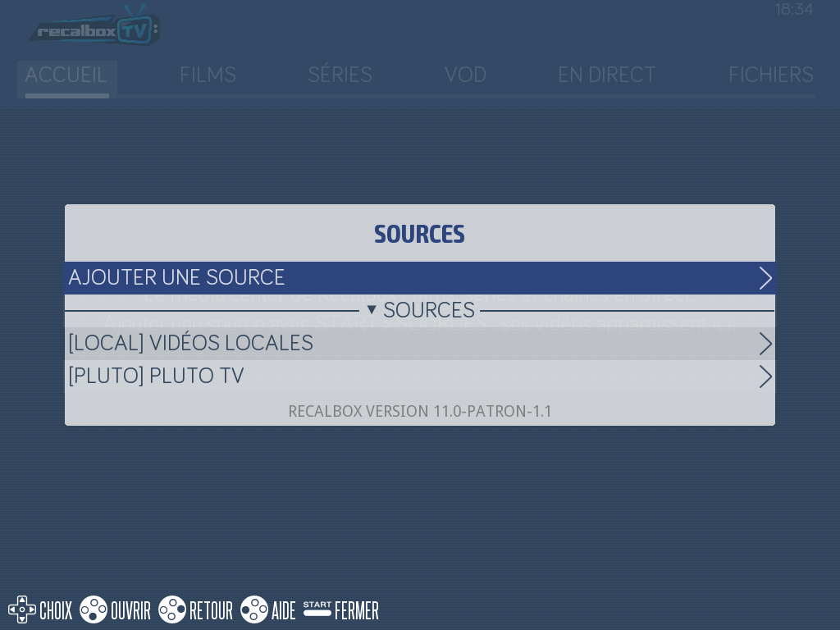This screenshot has width=840, height=630.
Task: Click the START button icon
Action: coord(317,609)
